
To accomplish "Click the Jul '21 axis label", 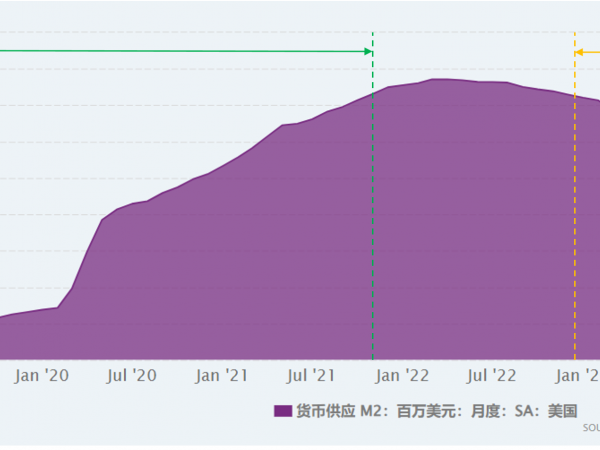I will pyautogui.click(x=311, y=376).
